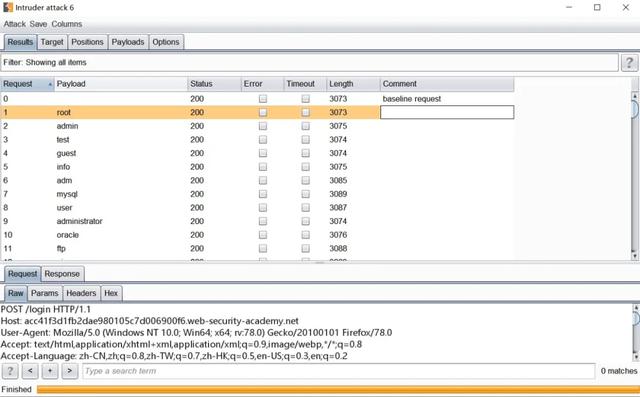The width and height of the screenshot is (640, 397).
Task: Tick the Timeout checkbox for oracle row
Action: [x=305, y=235]
